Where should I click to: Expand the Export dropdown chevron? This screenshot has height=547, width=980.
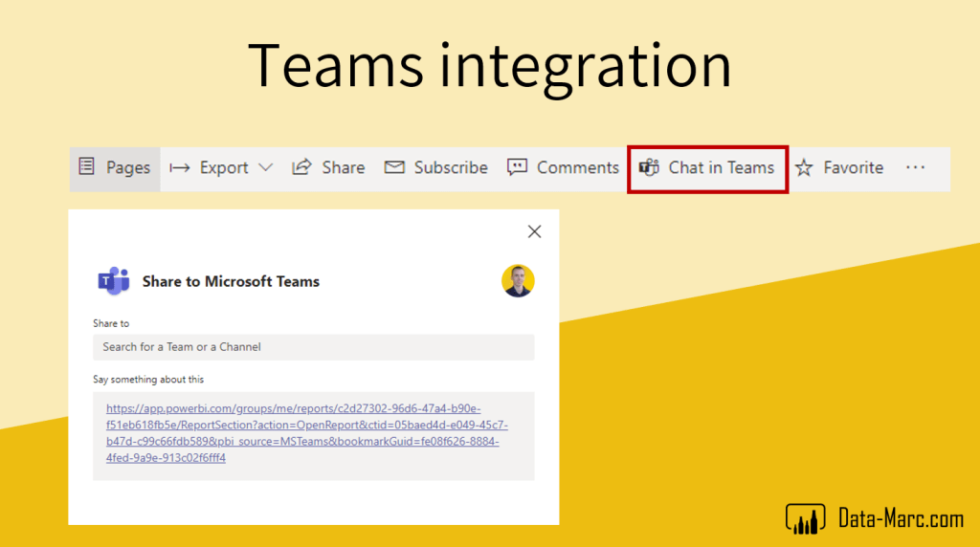coord(265,167)
